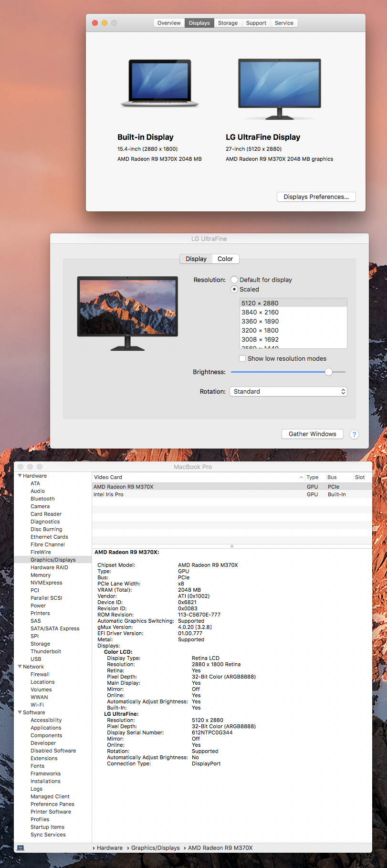This screenshot has height=868, width=387.
Task: Select the 3008 × 1692 resolution
Action: pyautogui.click(x=293, y=339)
